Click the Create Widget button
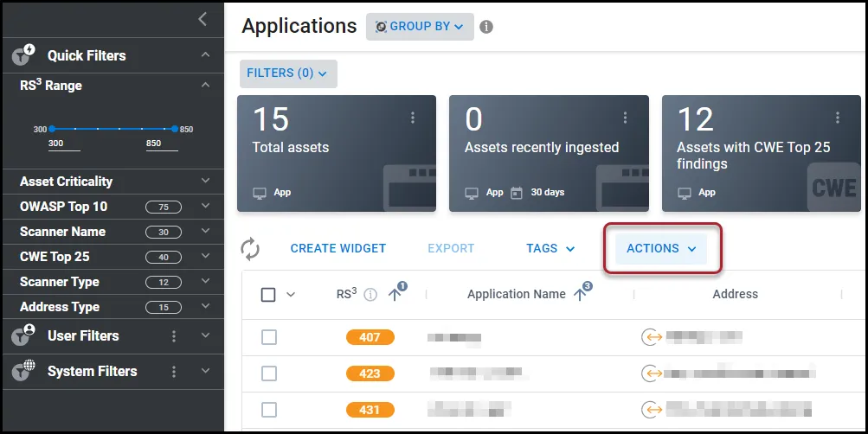Image resolution: width=868 pixels, height=434 pixels. pos(338,248)
